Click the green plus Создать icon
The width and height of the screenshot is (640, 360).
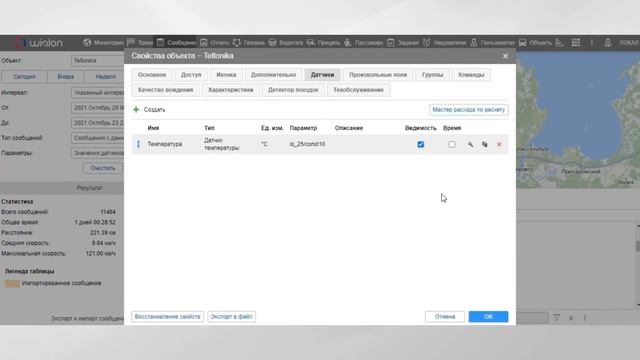(x=136, y=109)
